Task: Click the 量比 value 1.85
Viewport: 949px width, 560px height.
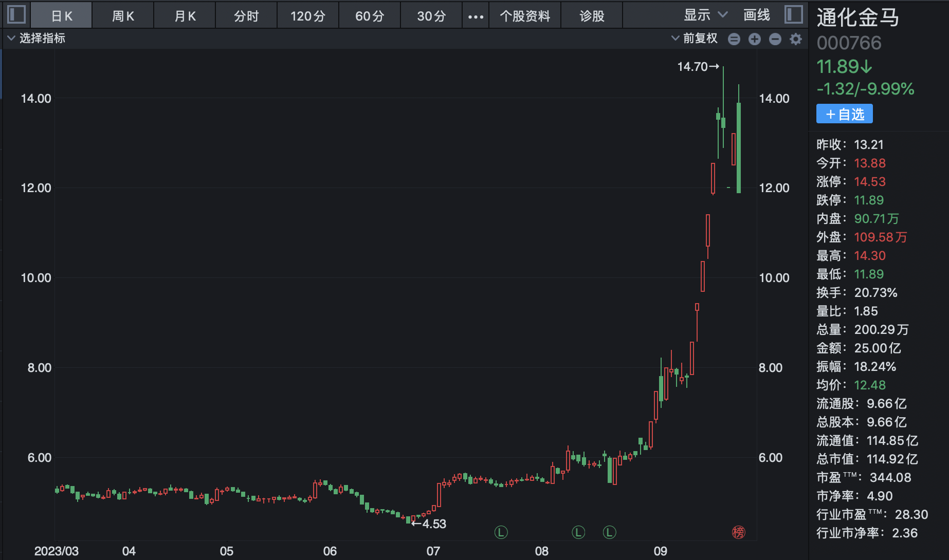Action: click(x=866, y=311)
